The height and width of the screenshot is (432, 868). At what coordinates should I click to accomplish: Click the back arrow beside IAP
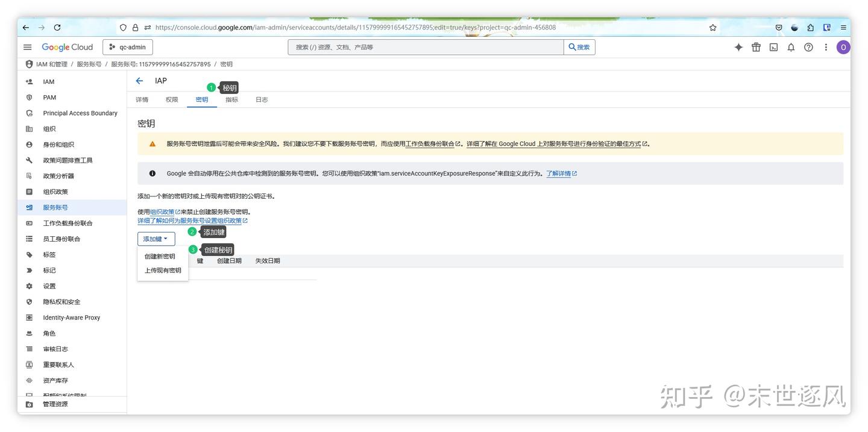[139, 80]
